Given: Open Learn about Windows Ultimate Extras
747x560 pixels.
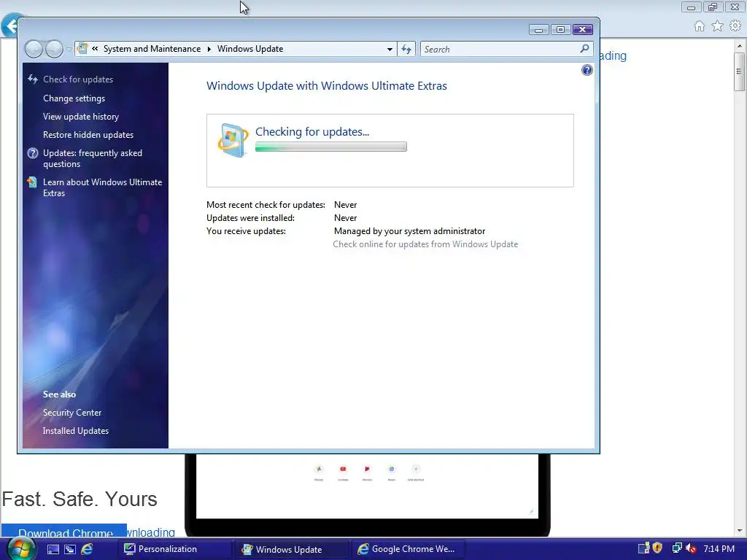Looking at the screenshot, I should pyautogui.click(x=102, y=187).
